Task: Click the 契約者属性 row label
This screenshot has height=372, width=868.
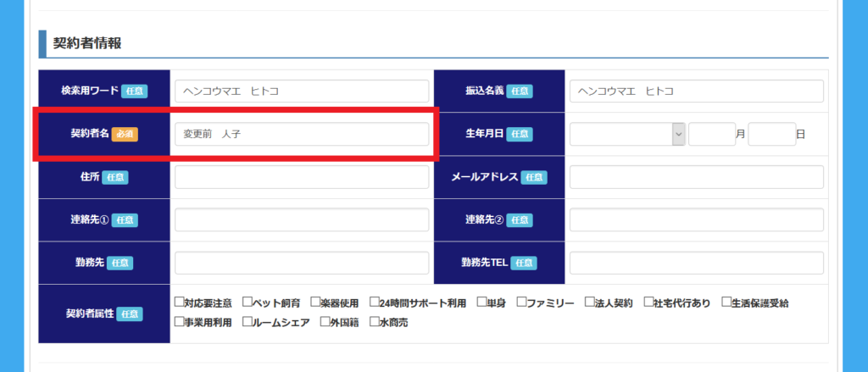Action: (x=90, y=314)
